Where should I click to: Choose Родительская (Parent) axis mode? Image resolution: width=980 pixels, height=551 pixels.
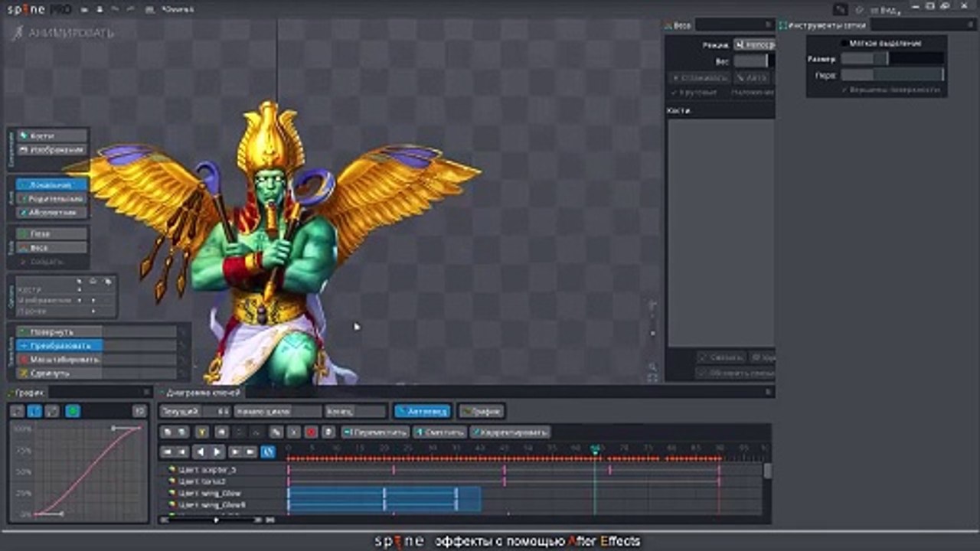(52, 198)
